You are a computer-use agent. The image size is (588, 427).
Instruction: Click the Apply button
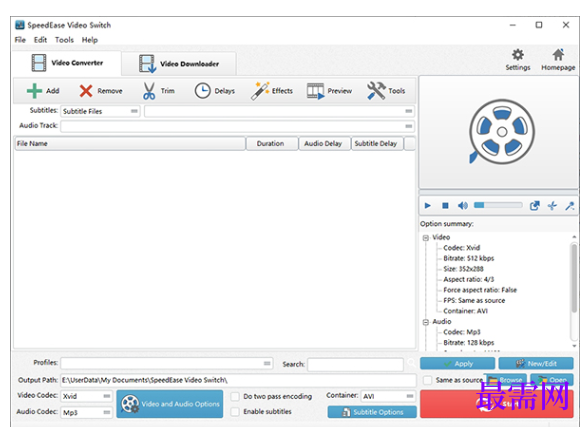point(457,363)
